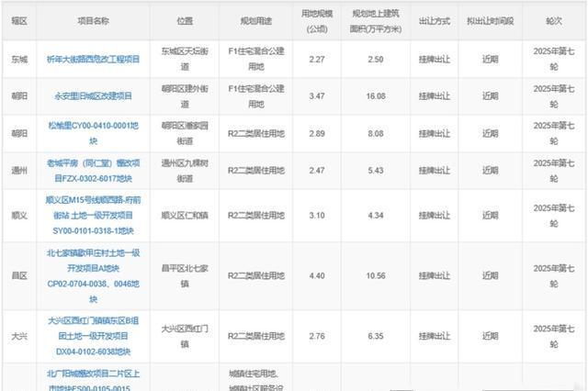Open the 北七家镇歇甲庄村 CP02-0704 project link
This screenshot has height=391, width=588.
[93, 274]
